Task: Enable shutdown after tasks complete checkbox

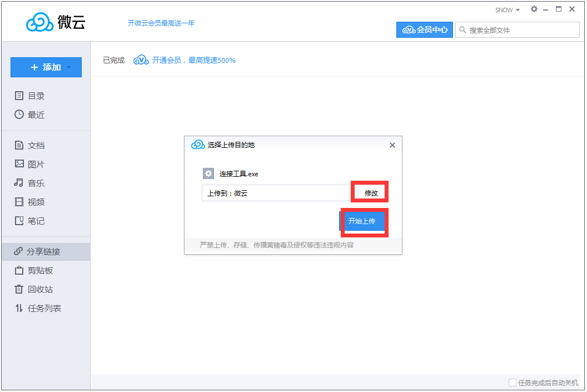Action: (x=512, y=382)
